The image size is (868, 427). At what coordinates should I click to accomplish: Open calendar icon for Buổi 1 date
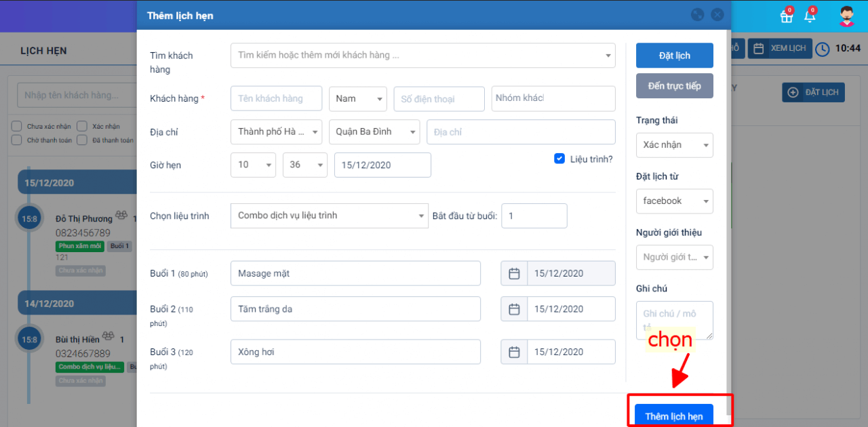pos(514,274)
